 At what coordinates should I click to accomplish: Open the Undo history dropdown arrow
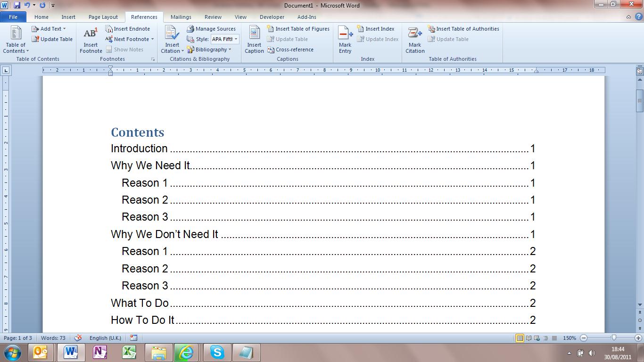(x=34, y=5)
